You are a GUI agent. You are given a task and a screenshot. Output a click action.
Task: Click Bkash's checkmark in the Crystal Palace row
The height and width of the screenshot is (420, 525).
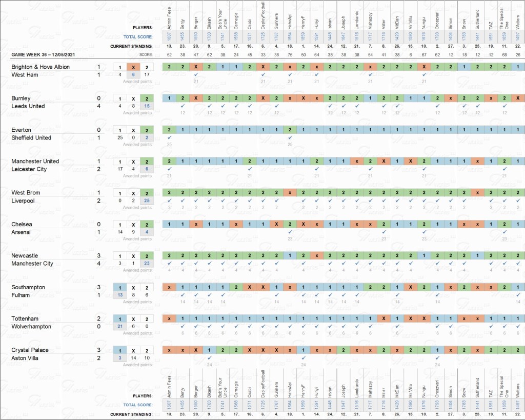(x=209, y=358)
